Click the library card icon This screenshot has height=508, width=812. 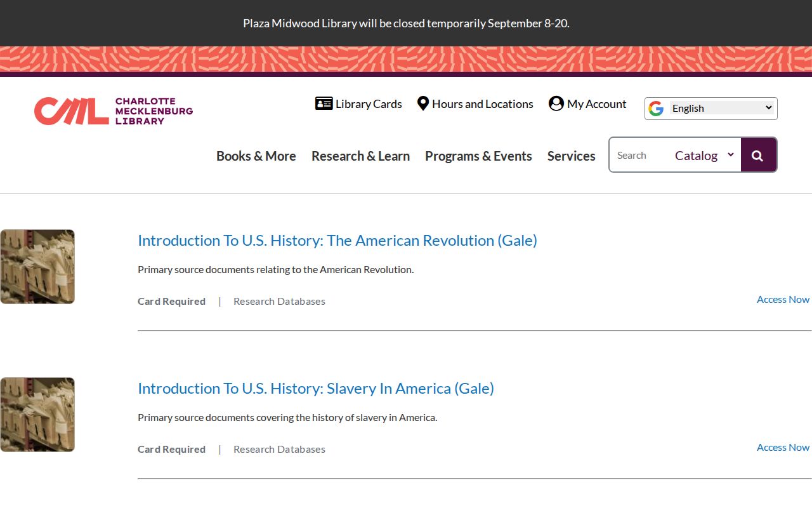[x=324, y=104]
